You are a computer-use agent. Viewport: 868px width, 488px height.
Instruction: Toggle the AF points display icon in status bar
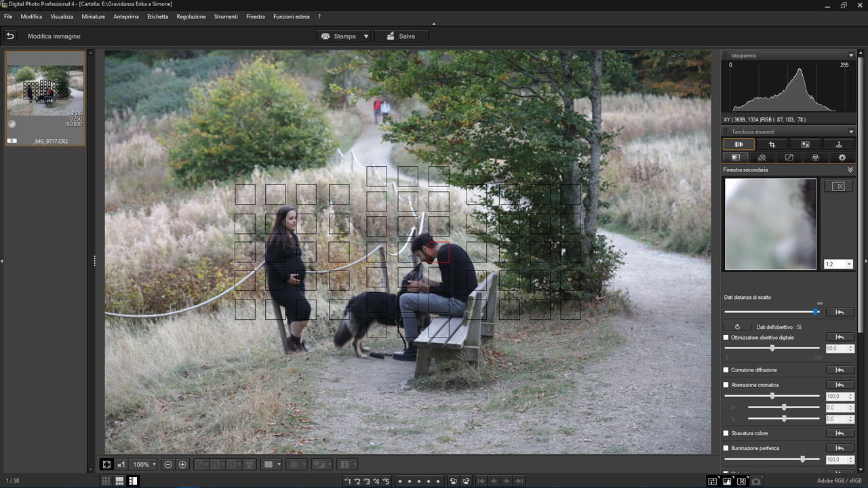pos(741,481)
